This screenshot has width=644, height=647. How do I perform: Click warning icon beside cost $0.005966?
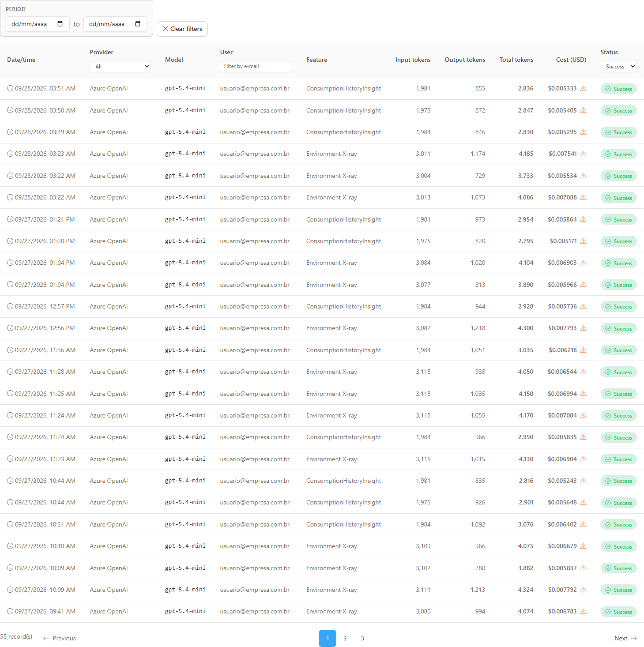[583, 285]
